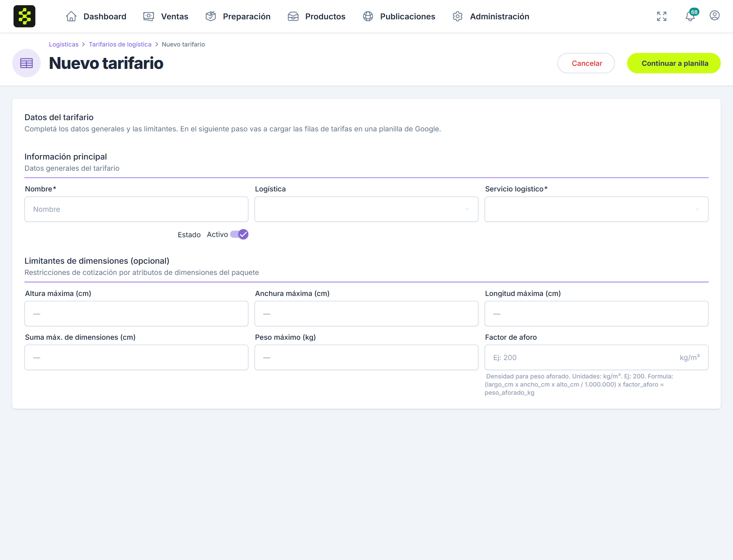Click Continuar a planilla button
This screenshot has width=733, height=560.
click(674, 63)
